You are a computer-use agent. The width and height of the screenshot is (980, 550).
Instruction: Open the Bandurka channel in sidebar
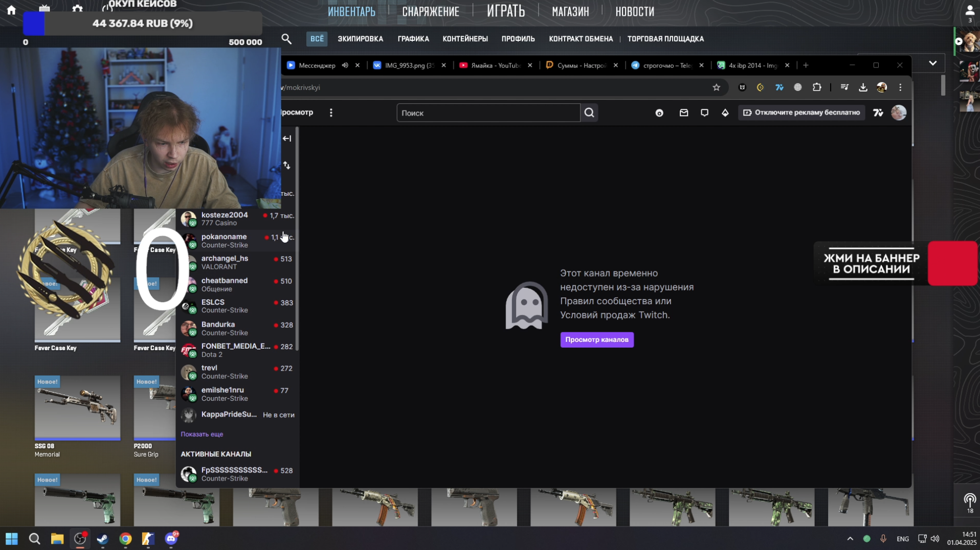click(237, 328)
